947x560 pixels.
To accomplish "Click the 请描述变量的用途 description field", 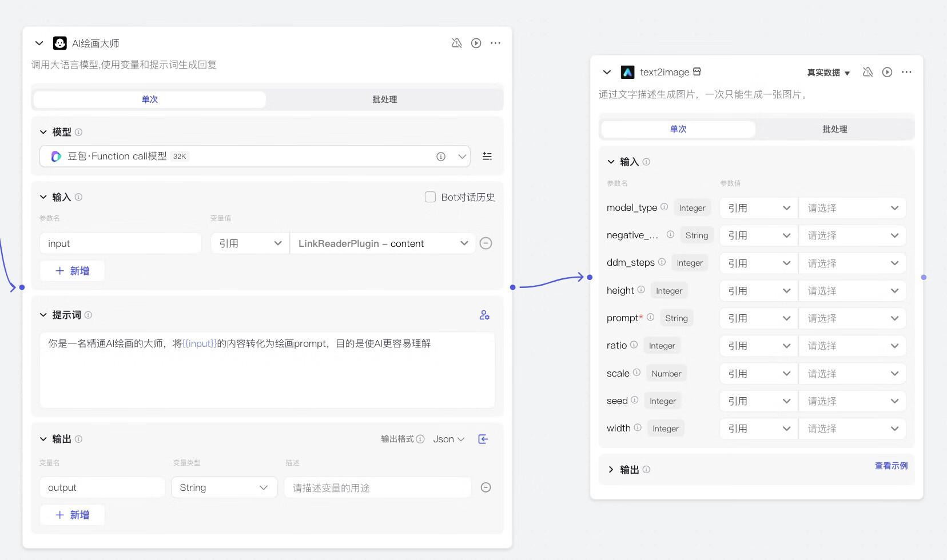I will (x=378, y=487).
